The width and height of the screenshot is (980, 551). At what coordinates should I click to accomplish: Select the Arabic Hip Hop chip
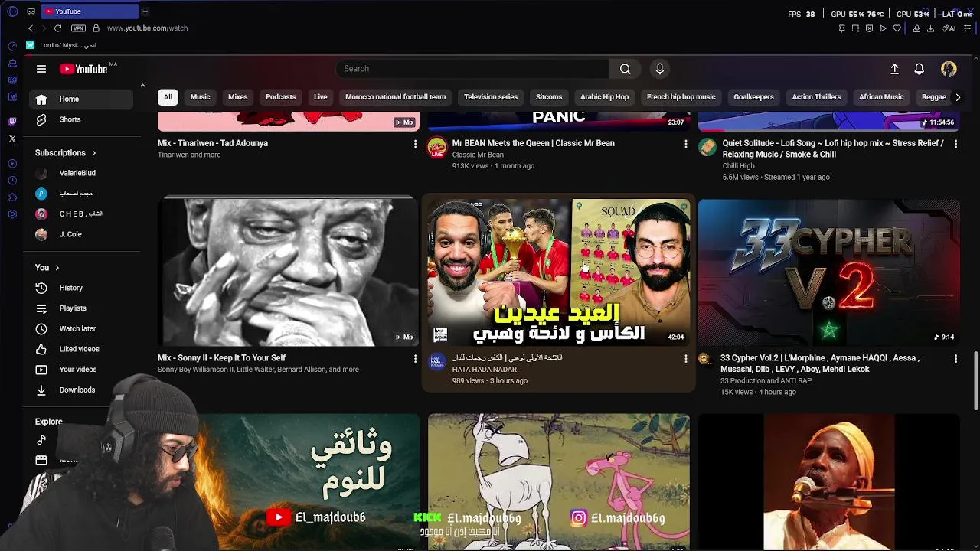point(604,97)
